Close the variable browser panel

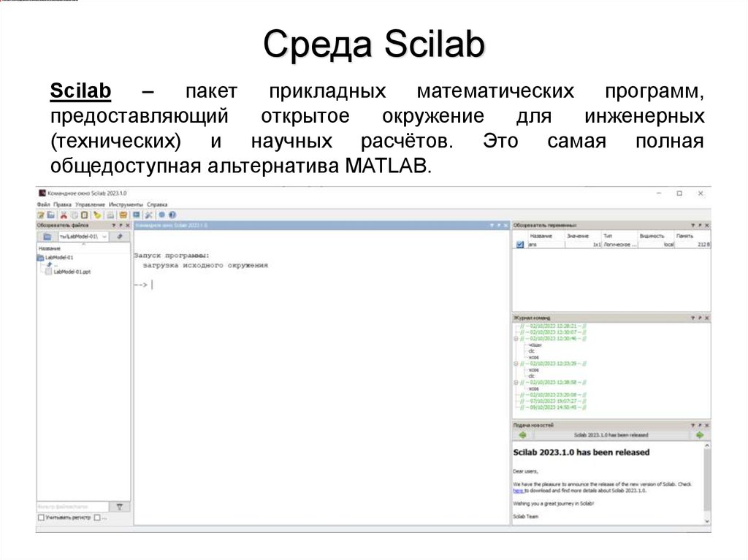707,225
